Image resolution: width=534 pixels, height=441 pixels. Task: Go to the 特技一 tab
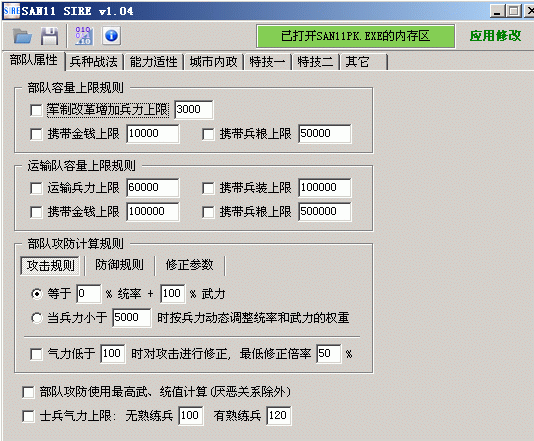click(x=267, y=62)
